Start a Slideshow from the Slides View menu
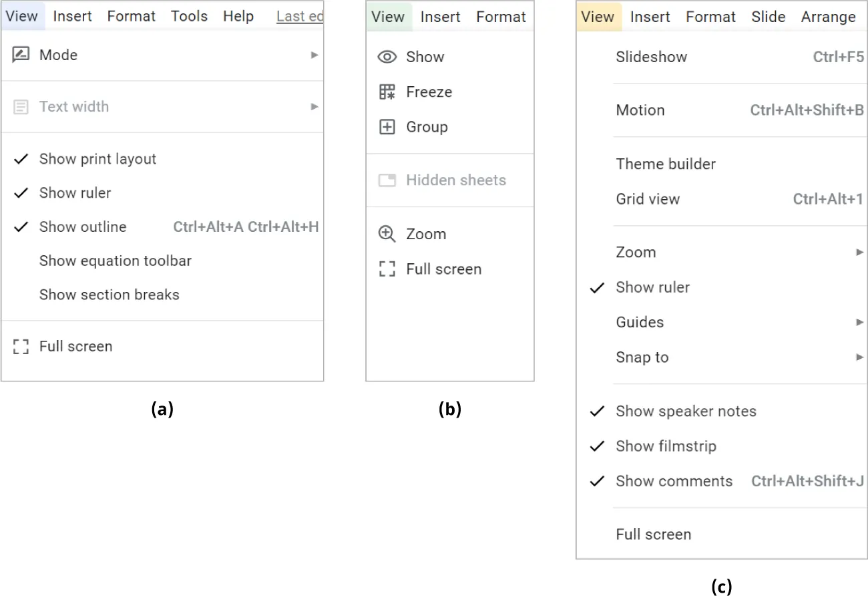 [x=651, y=57]
